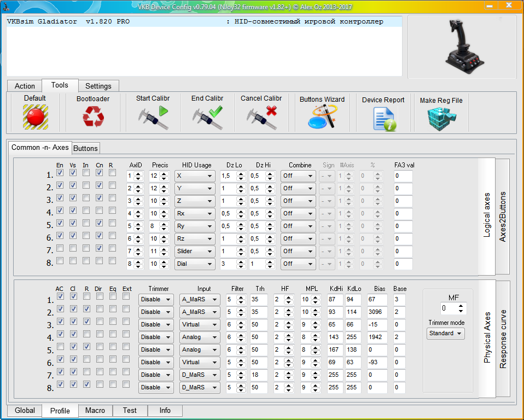Check the In checkbox for logical axis 2

(x=86, y=185)
